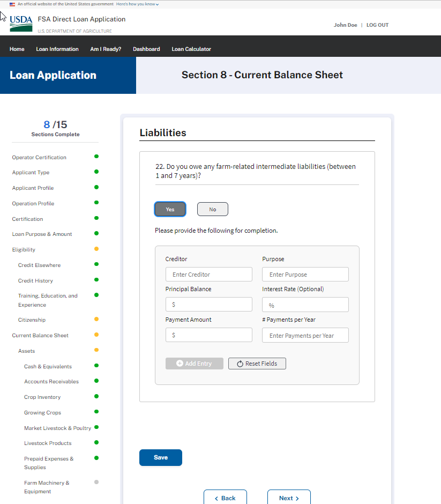This screenshot has width=441, height=504.
Task: Open Cash & Equivalents in sidebar
Action: pos(48,367)
